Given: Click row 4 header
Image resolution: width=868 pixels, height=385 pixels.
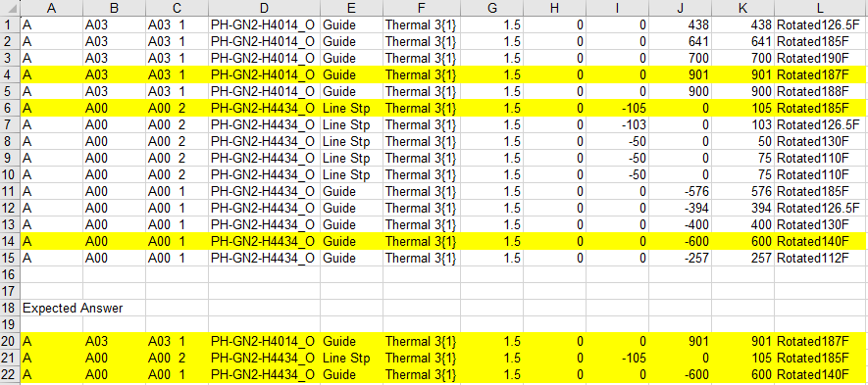Looking at the screenshot, I should [10, 74].
